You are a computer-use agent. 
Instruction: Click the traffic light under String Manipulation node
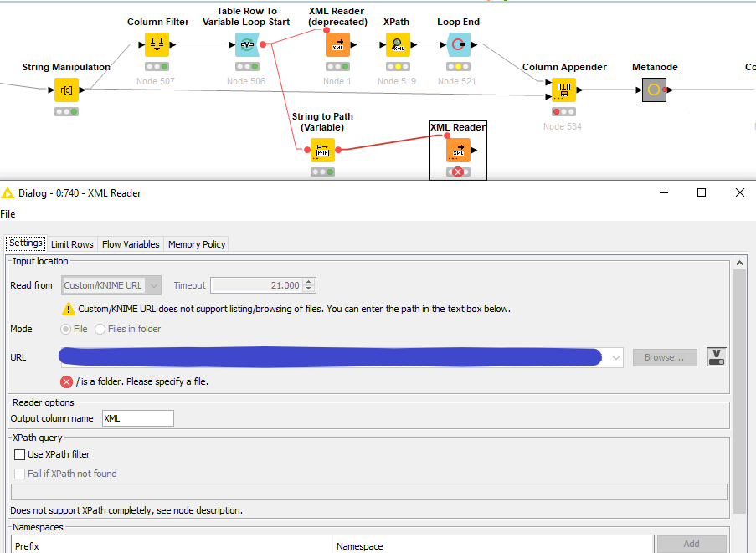pos(66,112)
